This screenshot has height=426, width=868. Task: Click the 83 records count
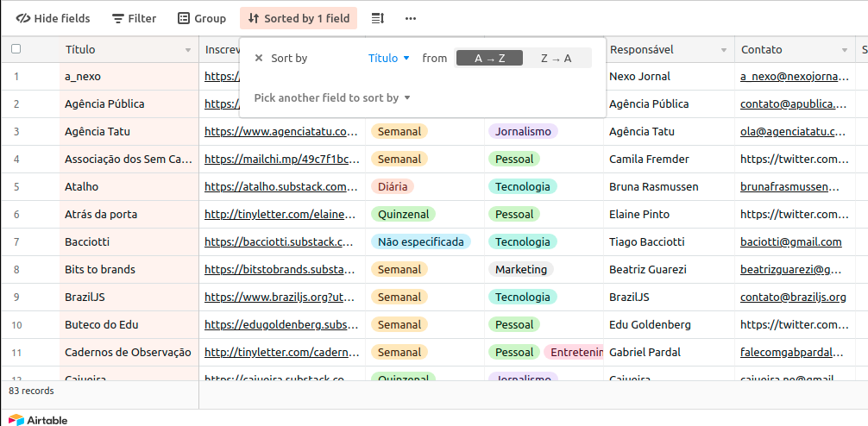[32, 391]
